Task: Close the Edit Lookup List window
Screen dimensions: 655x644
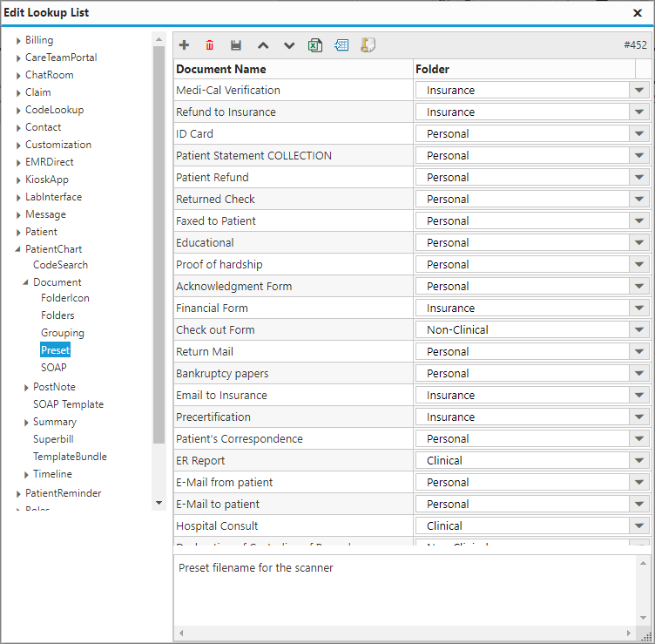Action: (638, 13)
